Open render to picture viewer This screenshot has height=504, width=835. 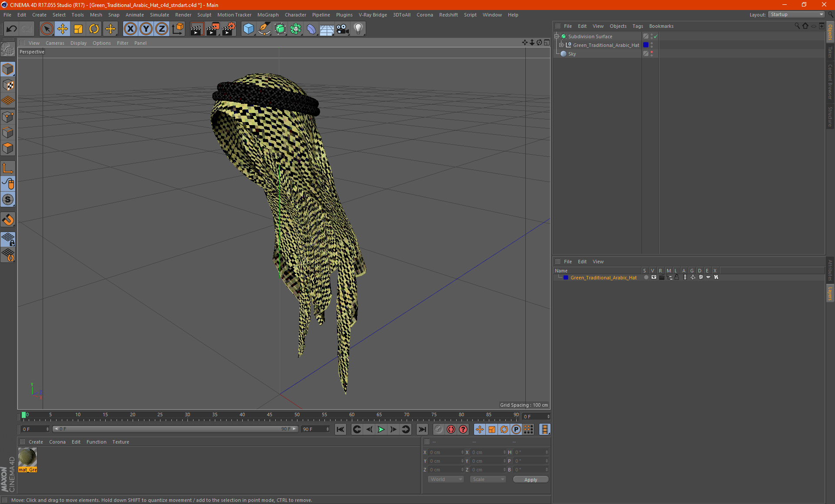pyautogui.click(x=213, y=29)
